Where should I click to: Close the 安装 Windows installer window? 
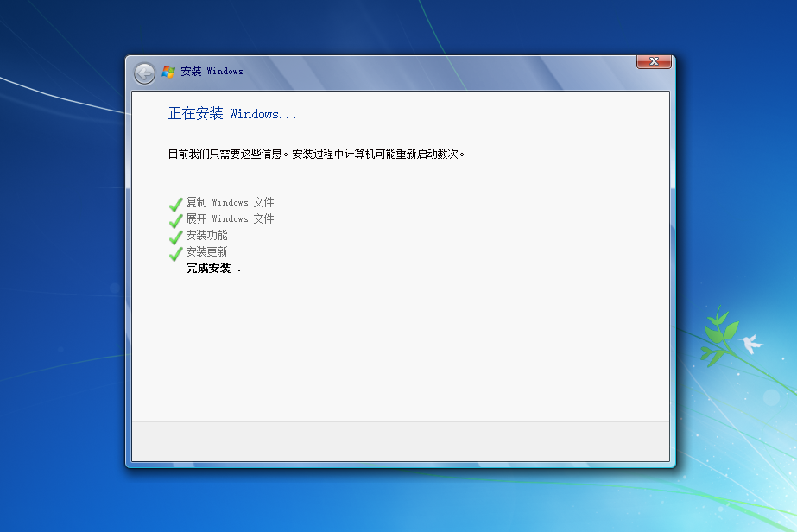coord(654,61)
